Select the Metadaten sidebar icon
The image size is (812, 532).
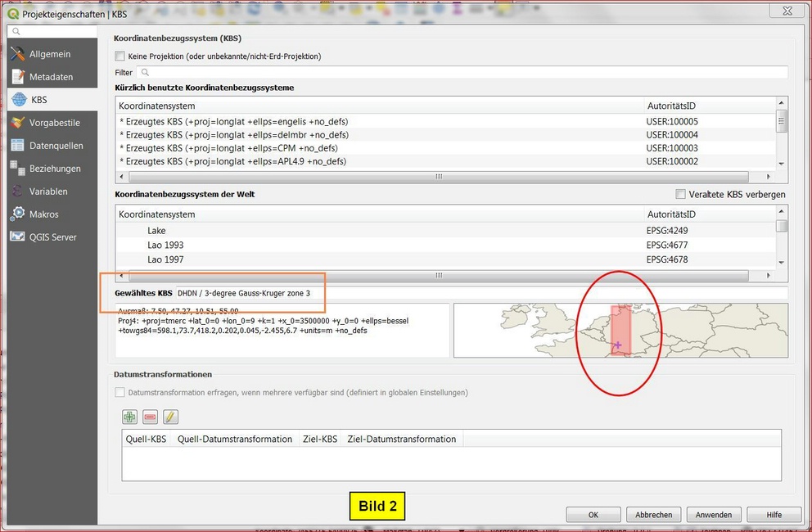point(17,77)
